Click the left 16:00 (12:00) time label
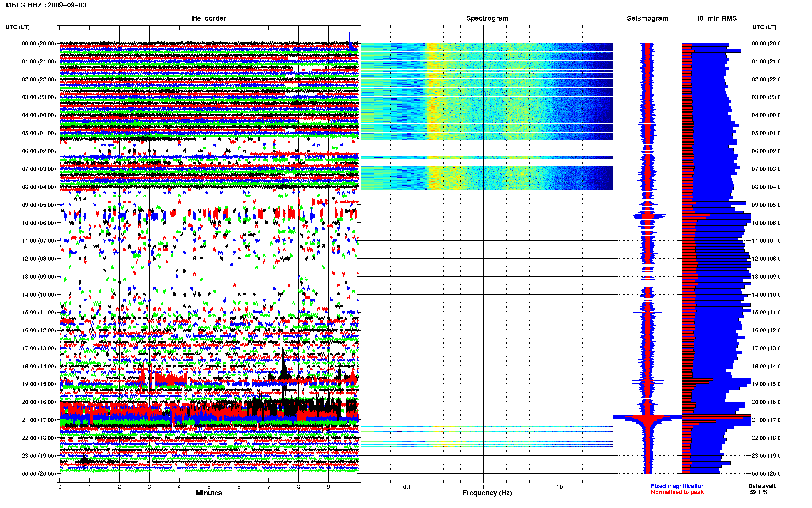This screenshot has height=508, width=812. (39, 330)
